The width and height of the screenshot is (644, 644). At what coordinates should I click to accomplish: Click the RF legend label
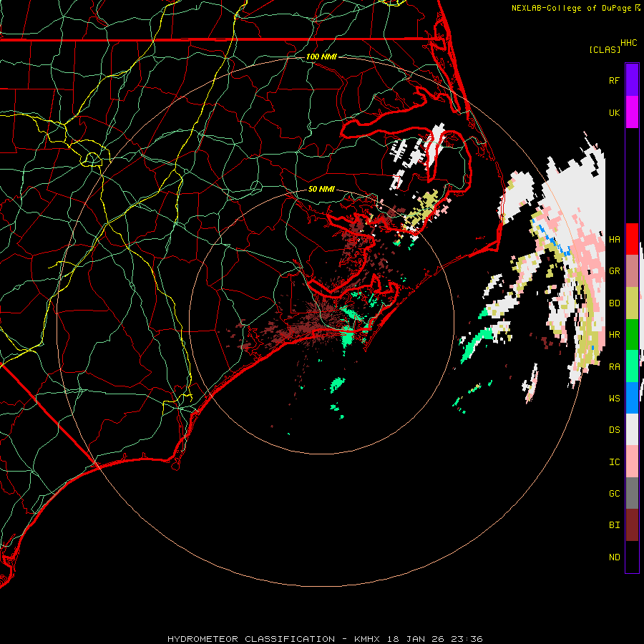pos(614,80)
